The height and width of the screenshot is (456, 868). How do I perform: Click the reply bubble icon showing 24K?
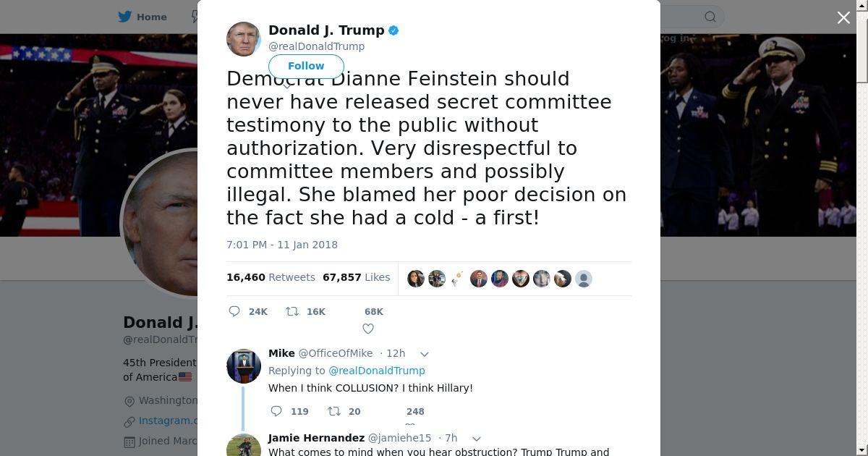(234, 311)
